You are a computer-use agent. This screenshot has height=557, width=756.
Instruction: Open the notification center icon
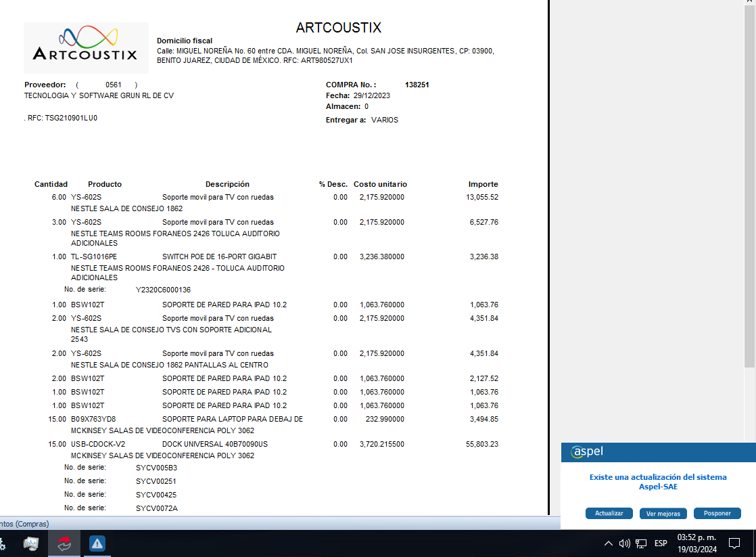point(734,543)
